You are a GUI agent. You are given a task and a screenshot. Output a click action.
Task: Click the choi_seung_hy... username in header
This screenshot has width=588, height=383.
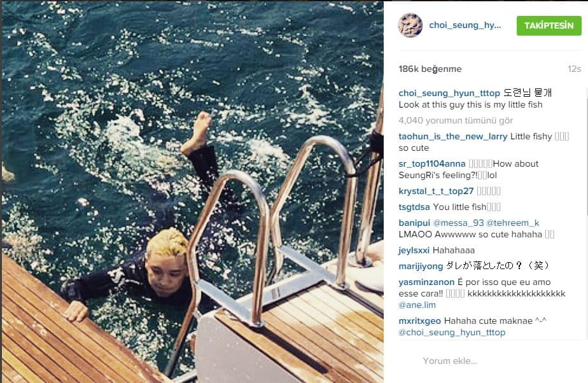pyautogui.click(x=465, y=25)
